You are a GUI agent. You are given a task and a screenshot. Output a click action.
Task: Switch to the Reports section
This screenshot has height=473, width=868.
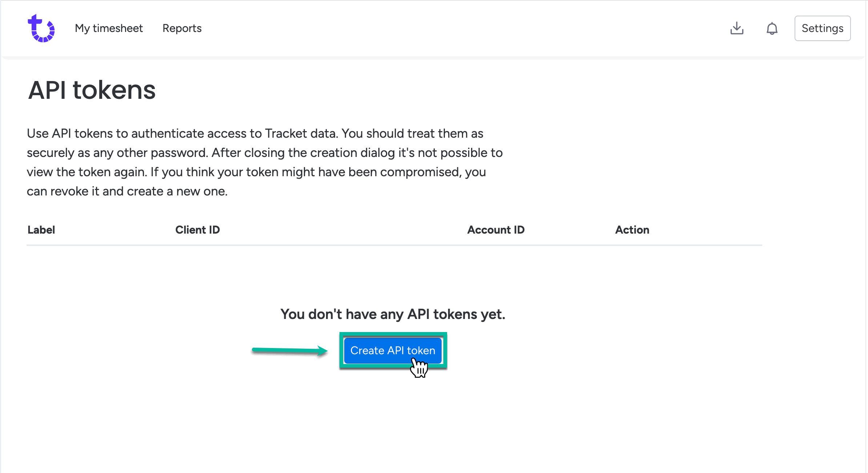pos(182,28)
